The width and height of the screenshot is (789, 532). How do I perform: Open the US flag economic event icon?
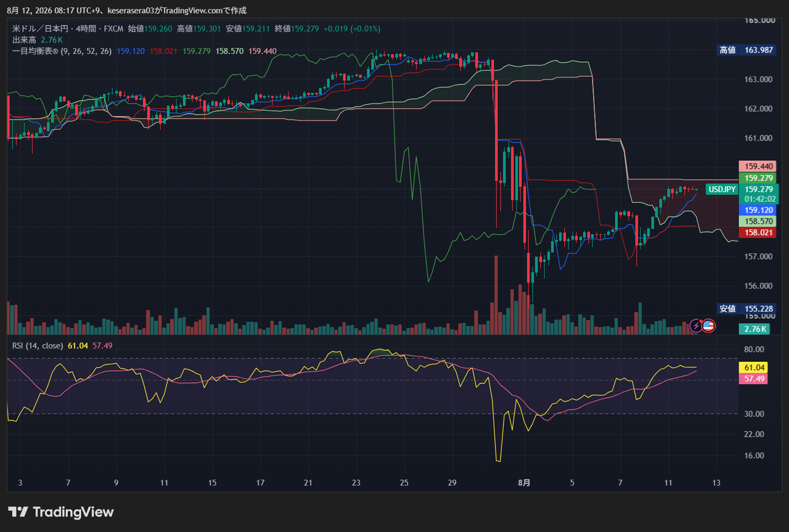708,325
